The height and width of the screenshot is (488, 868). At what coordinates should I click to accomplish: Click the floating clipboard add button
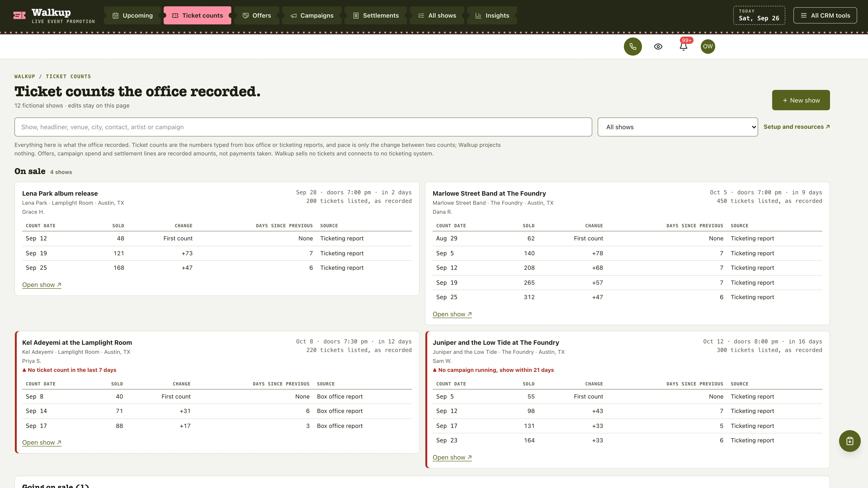[849, 441]
